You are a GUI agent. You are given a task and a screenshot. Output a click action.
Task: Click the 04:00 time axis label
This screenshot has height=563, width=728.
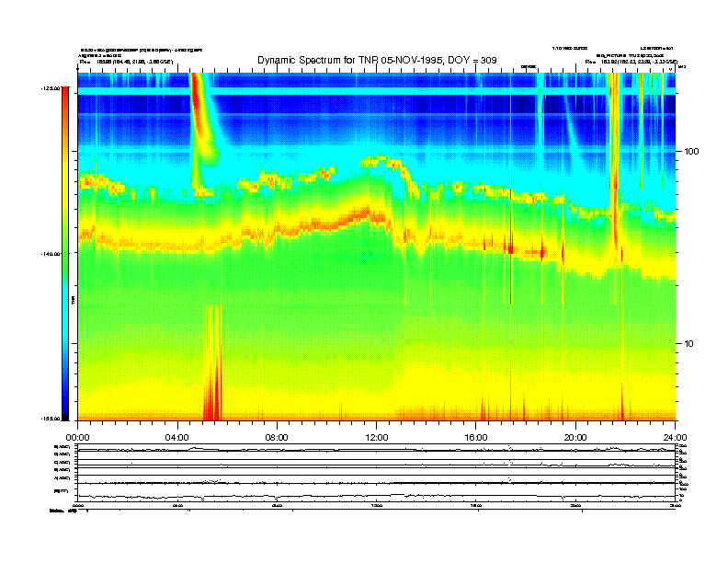177,438
